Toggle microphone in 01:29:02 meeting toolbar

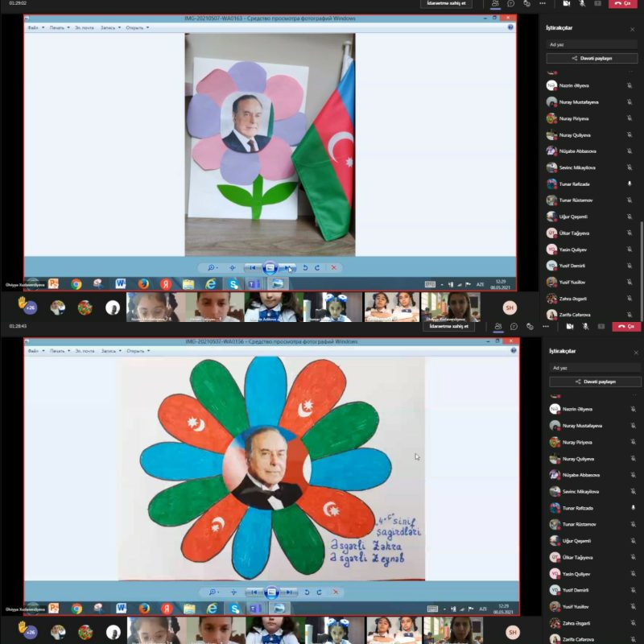point(582,3)
